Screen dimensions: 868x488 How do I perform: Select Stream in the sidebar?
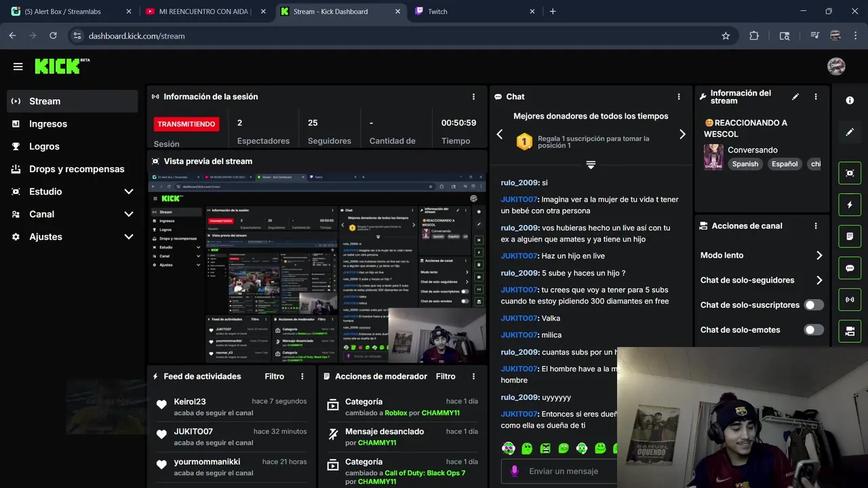72,101
